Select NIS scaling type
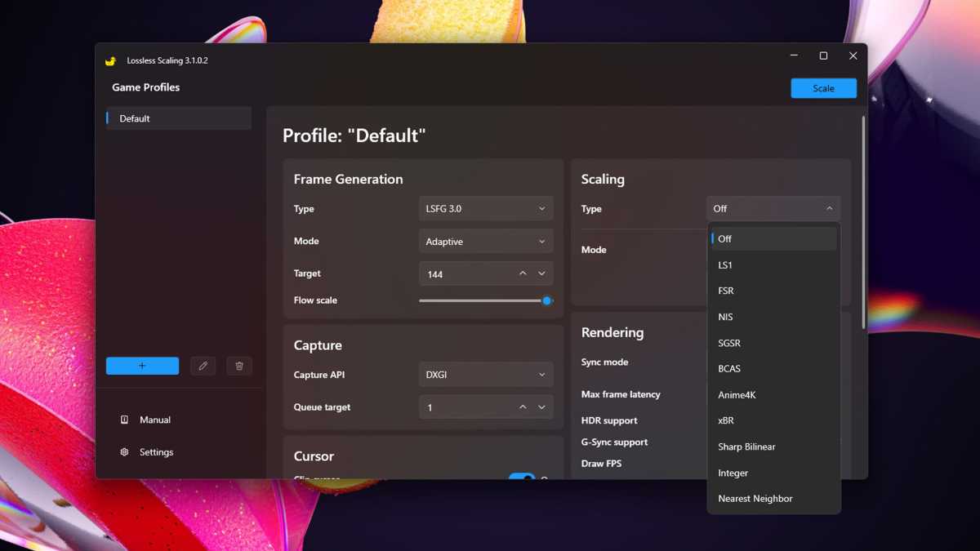980x551 pixels. click(x=773, y=317)
